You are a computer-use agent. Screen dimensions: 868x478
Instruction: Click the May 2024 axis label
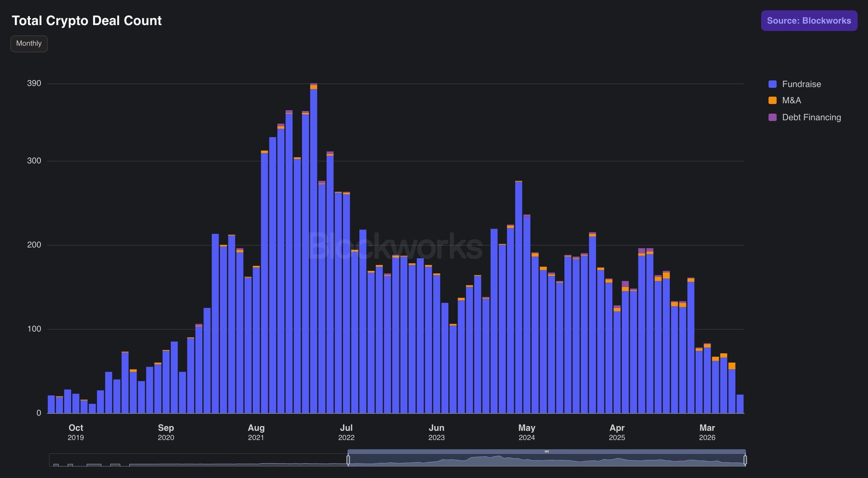pyautogui.click(x=527, y=432)
